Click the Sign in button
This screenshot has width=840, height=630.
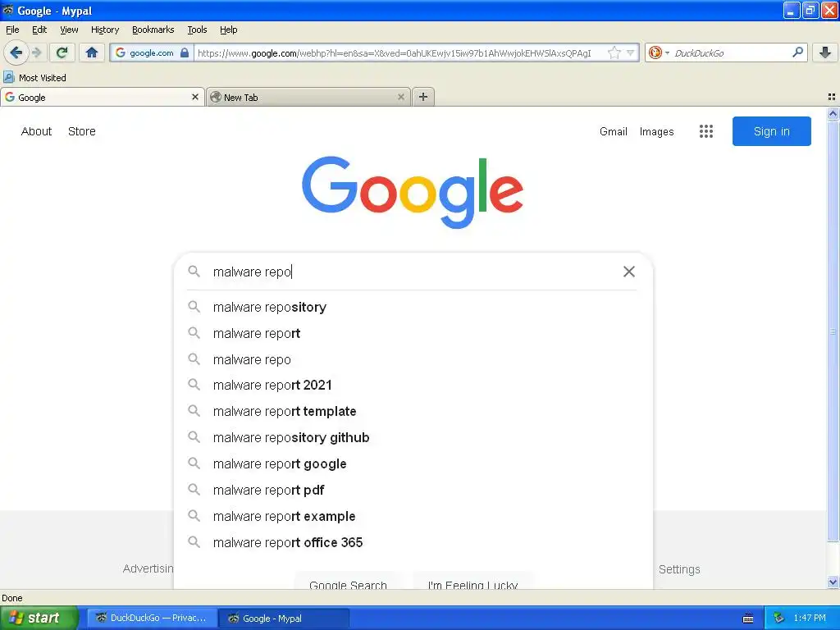pyautogui.click(x=771, y=131)
